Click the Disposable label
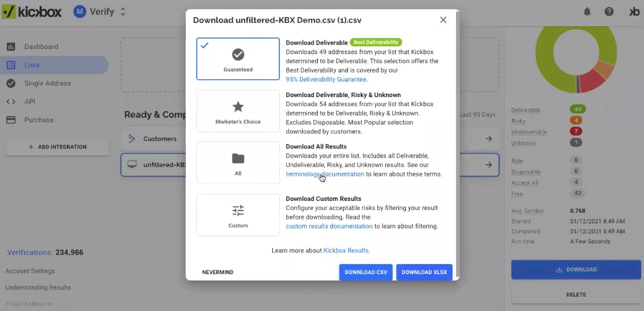This screenshot has height=311, width=644. pyautogui.click(x=526, y=172)
